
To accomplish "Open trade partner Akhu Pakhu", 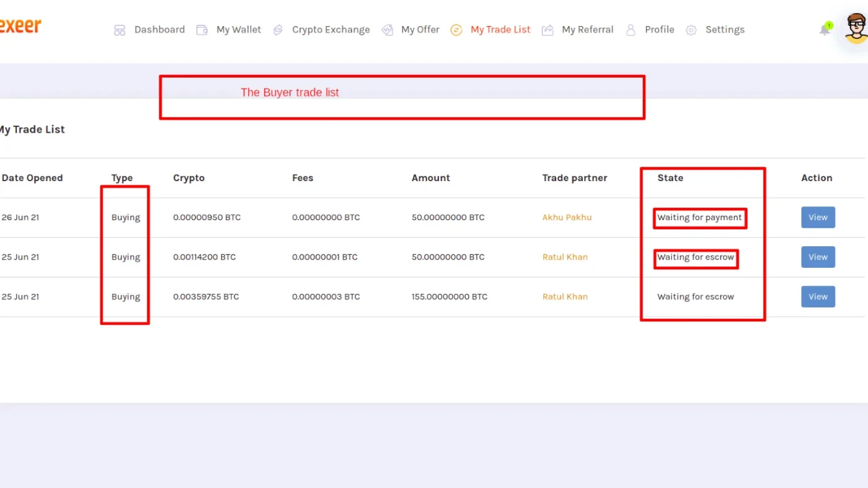I will click(x=567, y=218).
